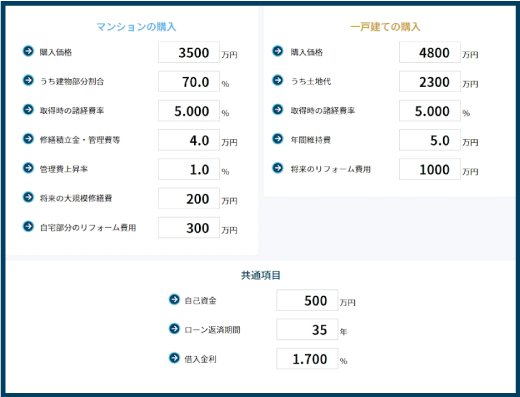This screenshot has width=520, height=397.
Task: Click the 自己資金 label
Action: 200,301
